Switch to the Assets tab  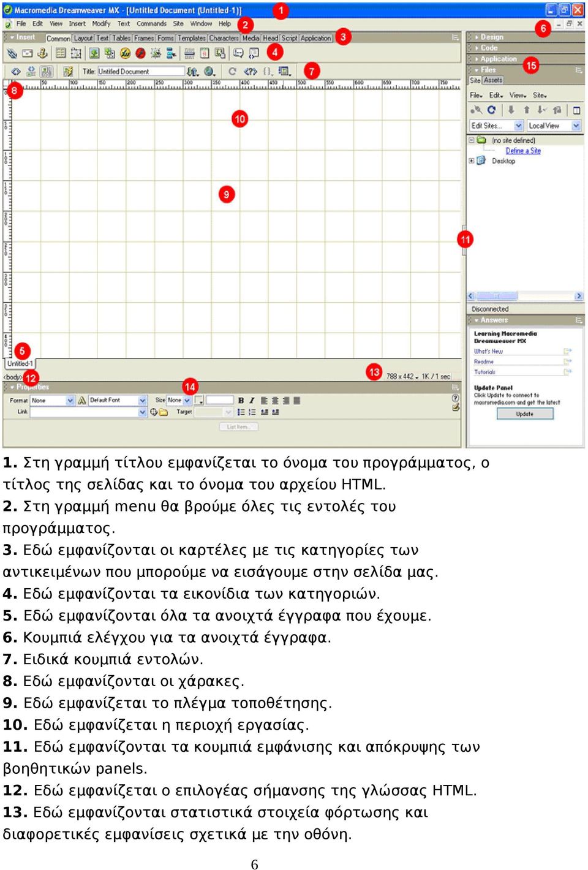click(493, 80)
